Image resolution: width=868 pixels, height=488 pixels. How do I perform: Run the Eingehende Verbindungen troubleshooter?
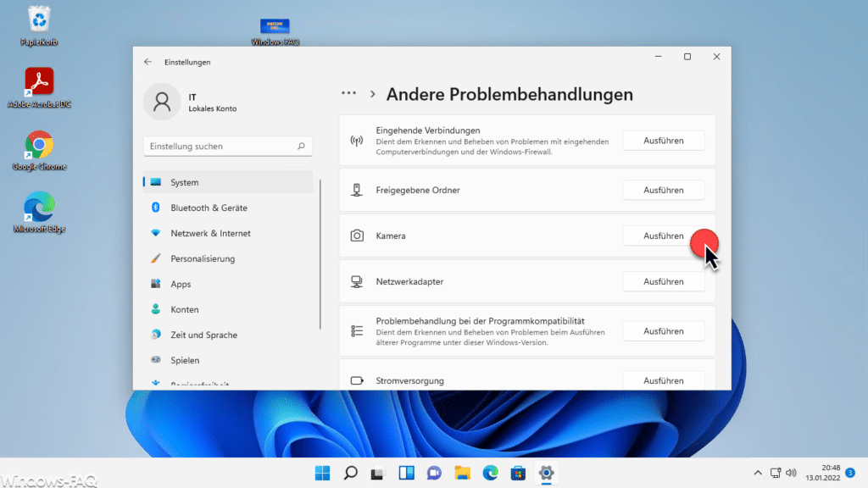663,141
